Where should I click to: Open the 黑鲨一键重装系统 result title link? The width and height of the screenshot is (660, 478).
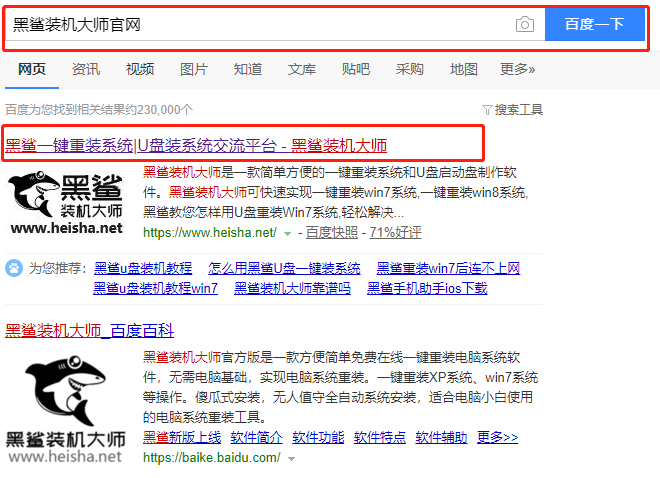(x=196, y=146)
